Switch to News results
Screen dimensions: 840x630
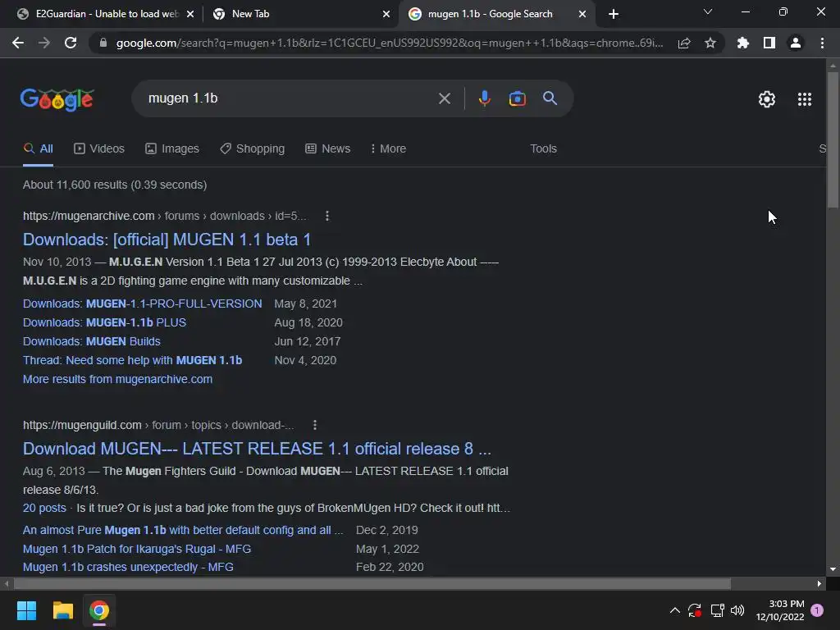[x=328, y=149]
